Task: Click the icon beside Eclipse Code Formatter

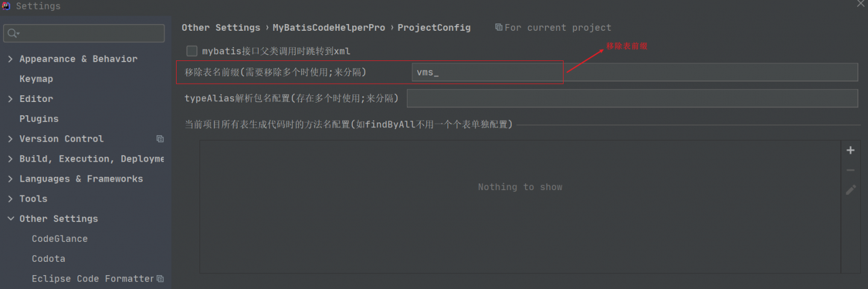Action: point(160,279)
